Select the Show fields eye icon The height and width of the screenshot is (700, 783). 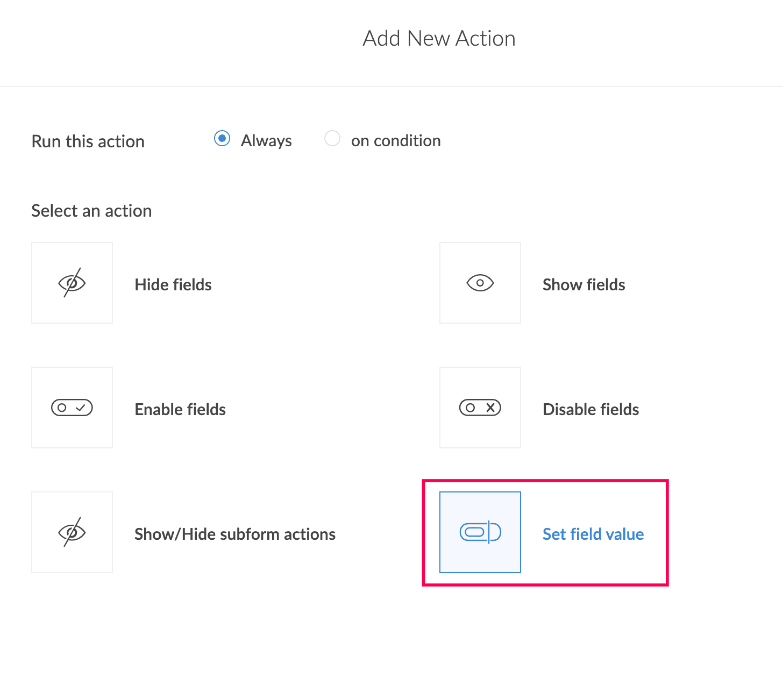pyautogui.click(x=480, y=283)
